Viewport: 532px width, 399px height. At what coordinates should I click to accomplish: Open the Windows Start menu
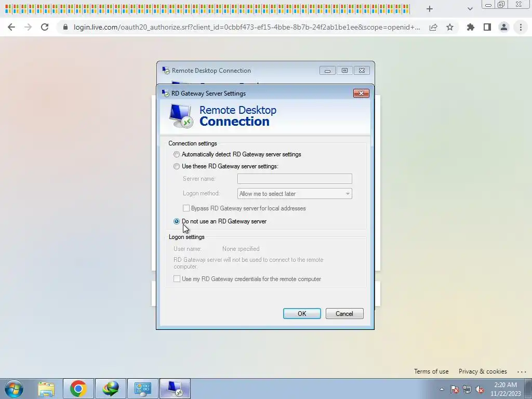tap(14, 389)
